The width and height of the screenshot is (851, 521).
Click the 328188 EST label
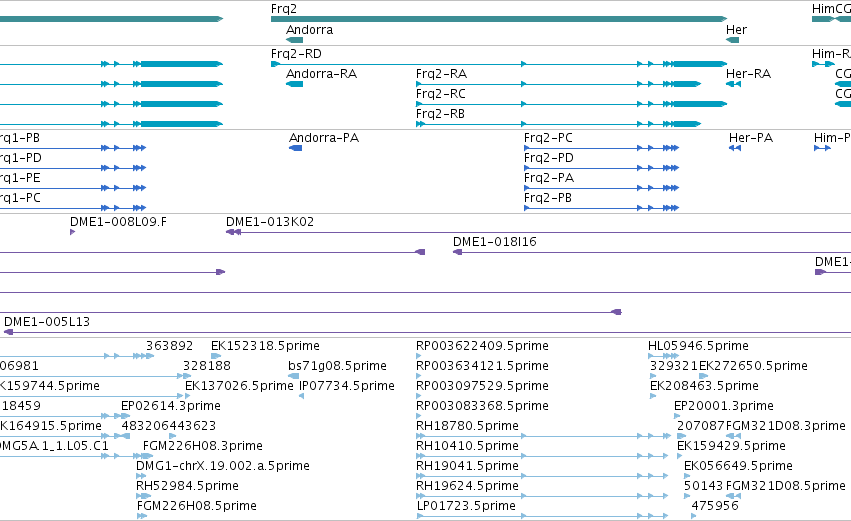[207, 366]
